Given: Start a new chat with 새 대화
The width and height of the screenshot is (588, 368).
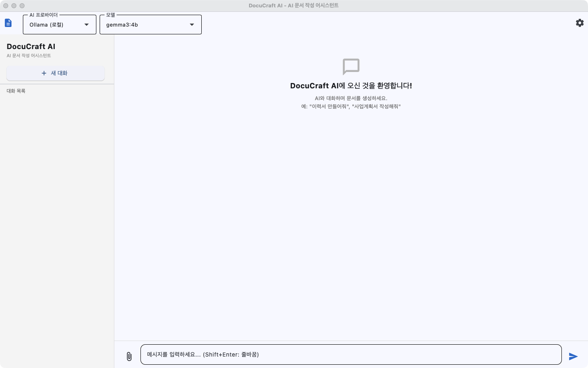Looking at the screenshot, I should coord(56,73).
